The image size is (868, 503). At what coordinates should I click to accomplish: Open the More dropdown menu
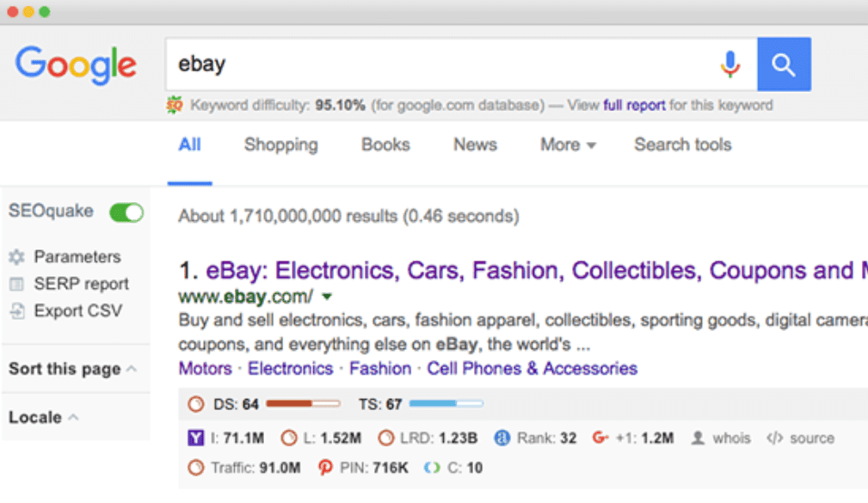point(568,145)
